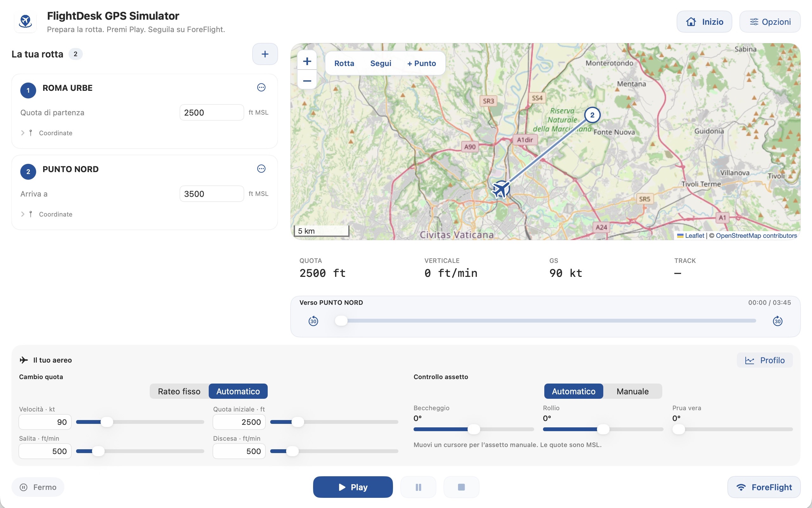Set Controllo assetto to Automatico

pyautogui.click(x=573, y=391)
